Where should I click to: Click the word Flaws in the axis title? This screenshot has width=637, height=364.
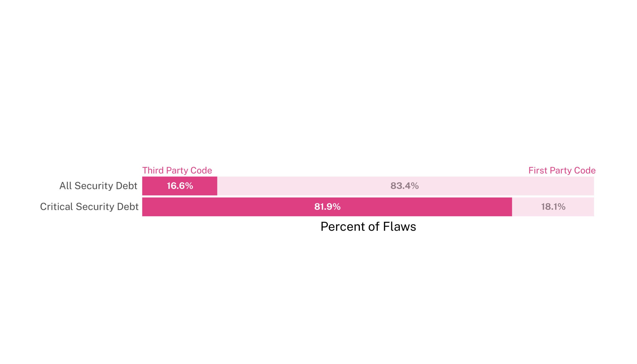(x=399, y=227)
